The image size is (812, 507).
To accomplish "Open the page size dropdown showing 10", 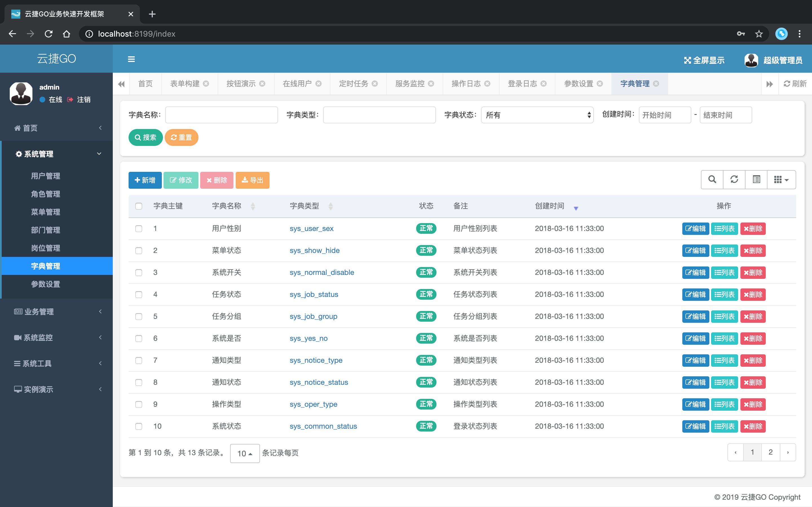I will pos(245,453).
